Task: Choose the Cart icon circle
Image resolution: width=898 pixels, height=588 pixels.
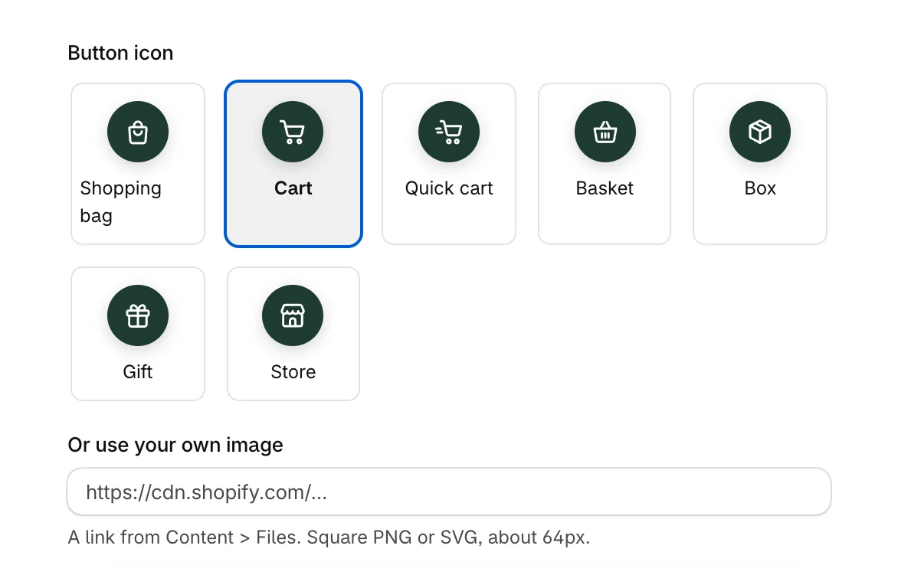Action: tap(293, 132)
